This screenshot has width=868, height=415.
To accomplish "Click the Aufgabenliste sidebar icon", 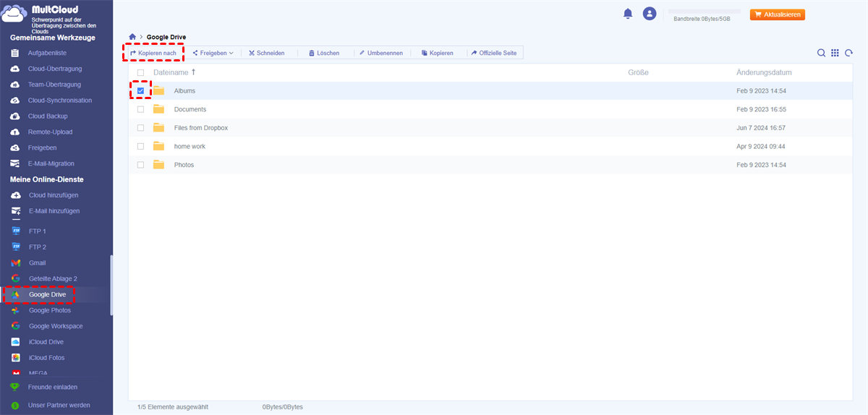I will coord(14,53).
